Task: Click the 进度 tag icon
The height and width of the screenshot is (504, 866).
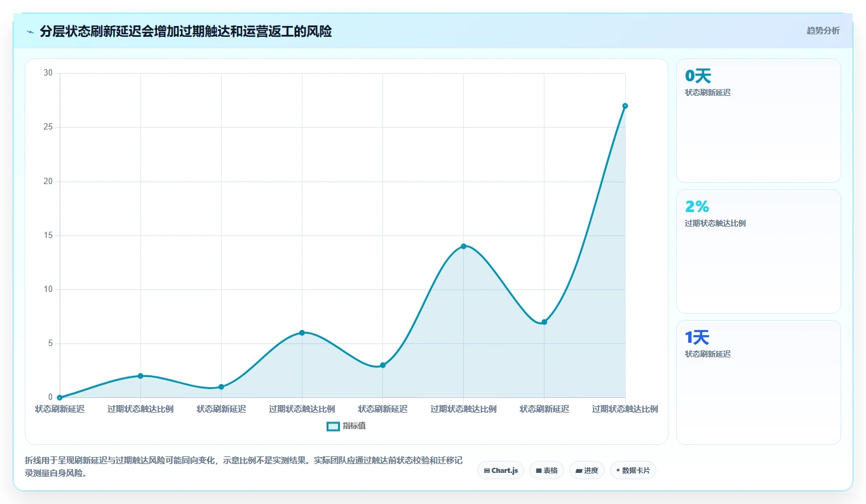Action: pos(579,471)
